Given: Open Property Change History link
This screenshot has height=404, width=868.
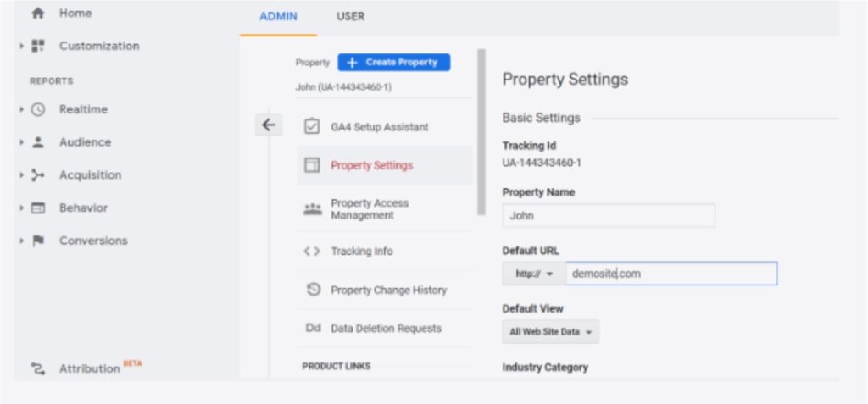Looking at the screenshot, I should pos(388,290).
